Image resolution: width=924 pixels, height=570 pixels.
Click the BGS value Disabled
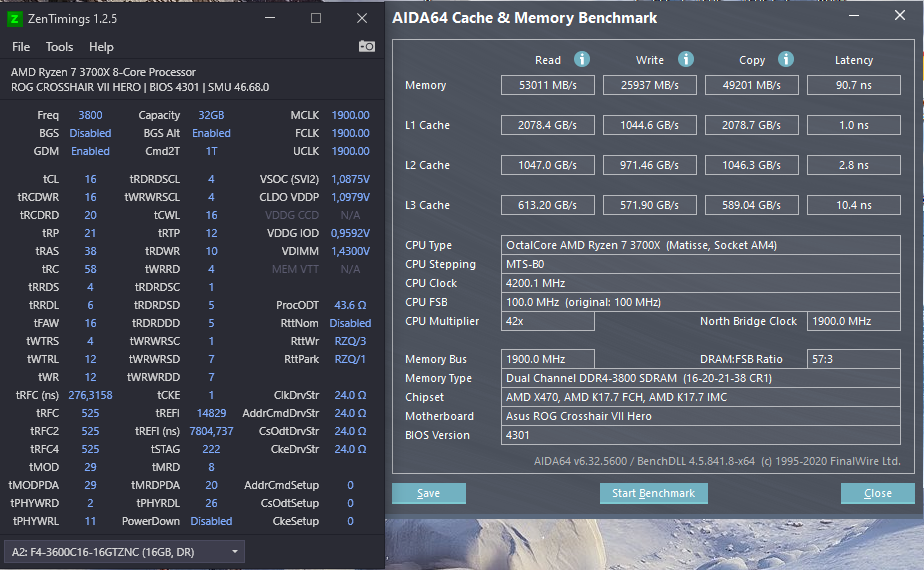[90, 133]
